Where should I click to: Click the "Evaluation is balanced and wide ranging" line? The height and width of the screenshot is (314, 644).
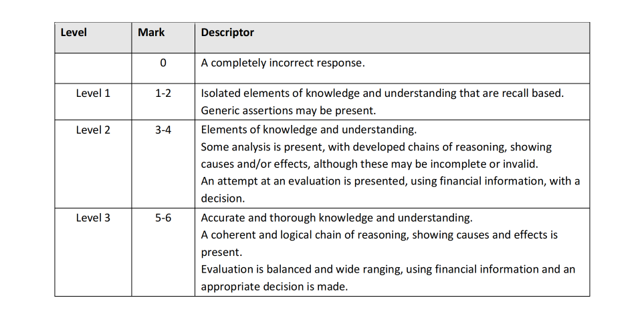[388, 269]
